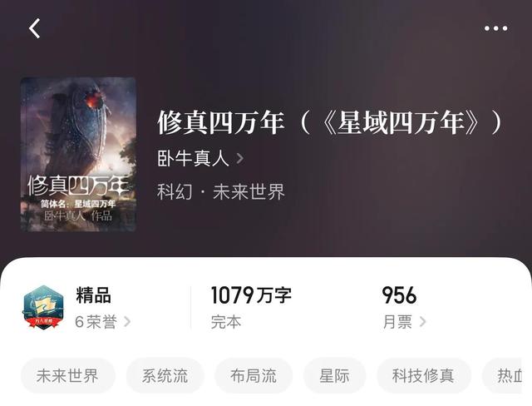Viewport: 532px width, 406px height.
Task: Select the 星际 tag chip
Action: (x=334, y=376)
